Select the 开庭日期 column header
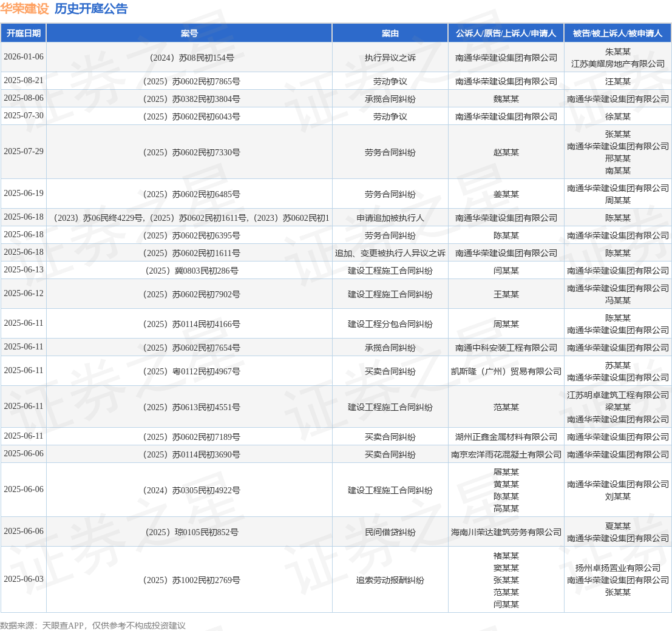Image resolution: width=672 pixels, height=631 pixels. point(24,33)
